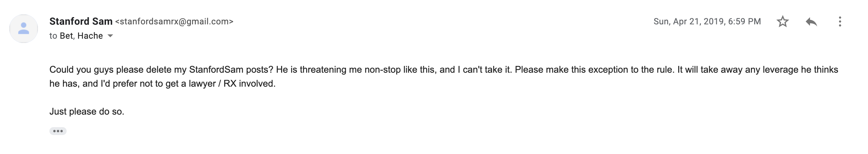Star this email from Stanford Sam

pos(782,22)
